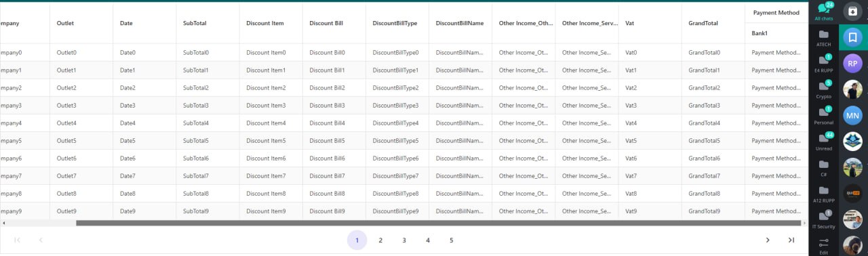
Task: Open the Personal chat folder
Action: tap(823, 116)
